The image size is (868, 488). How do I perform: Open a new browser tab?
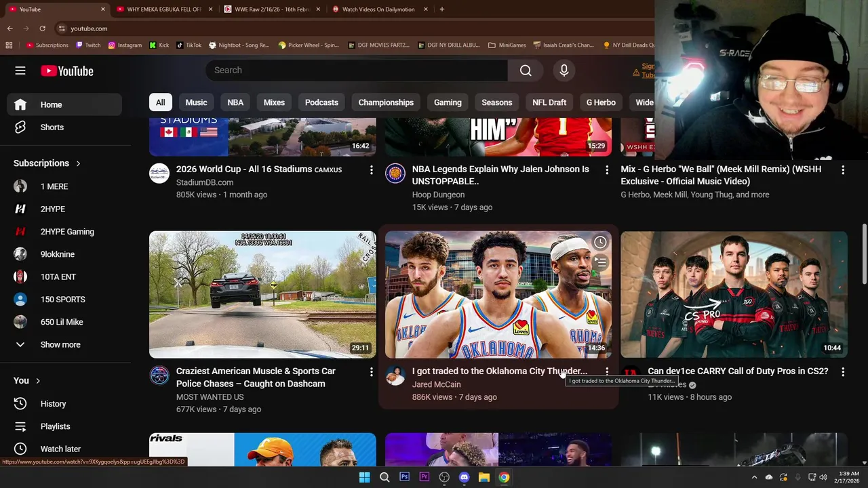pos(441,9)
